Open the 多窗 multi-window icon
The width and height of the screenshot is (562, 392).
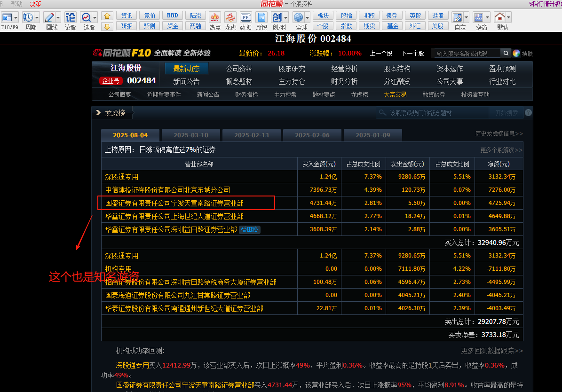coord(478,17)
